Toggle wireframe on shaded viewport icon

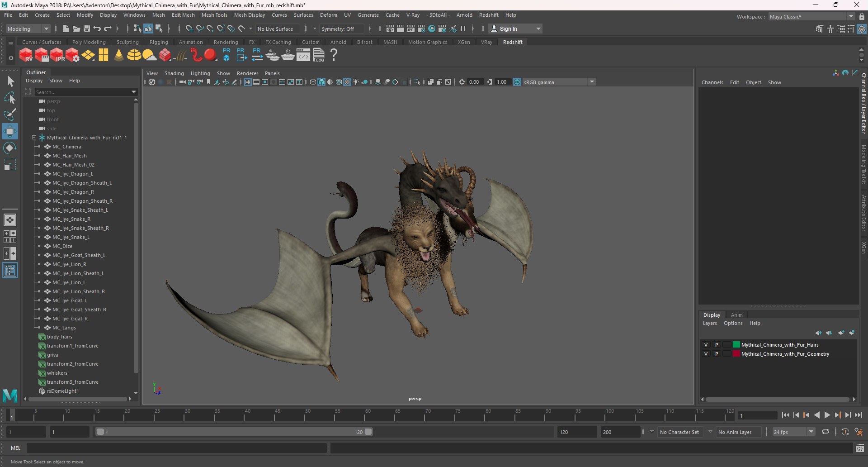(339, 82)
